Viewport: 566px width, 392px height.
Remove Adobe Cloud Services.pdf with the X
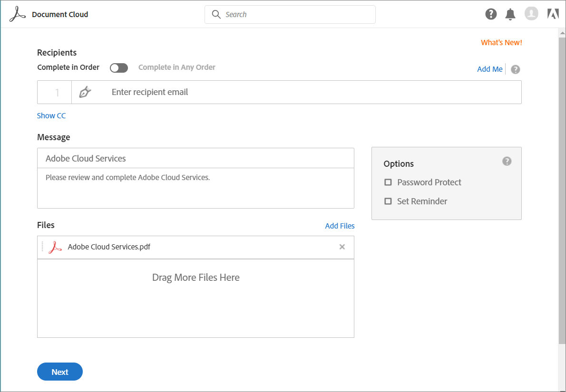coord(342,247)
